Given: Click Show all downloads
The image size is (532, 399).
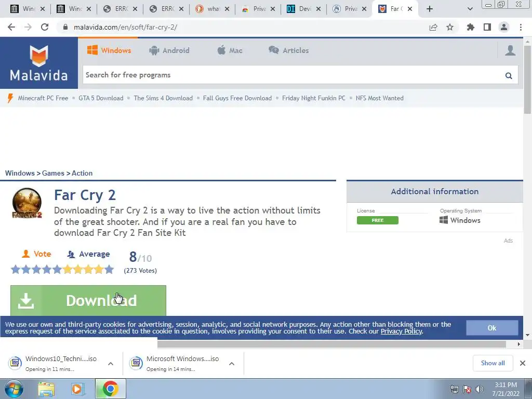Looking at the screenshot, I should (x=493, y=363).
